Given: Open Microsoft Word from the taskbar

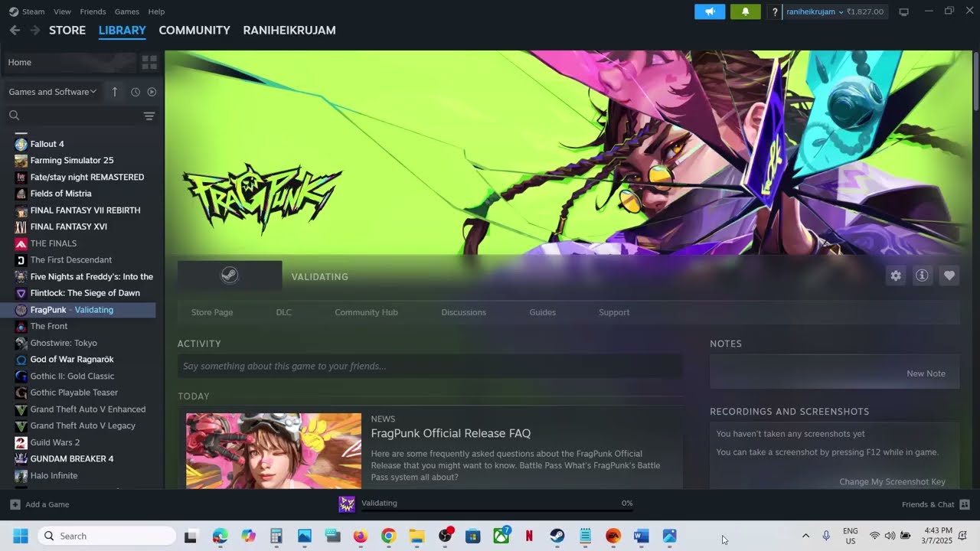Looking at the screenshot, I should coord(642,536).
